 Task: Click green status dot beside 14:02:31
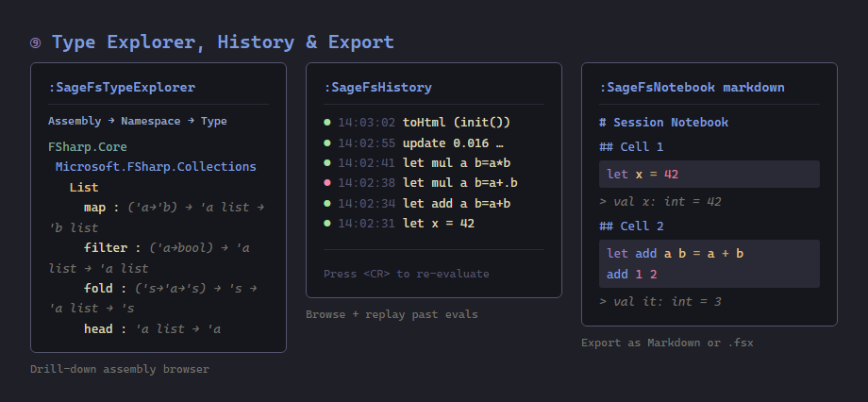327,223
